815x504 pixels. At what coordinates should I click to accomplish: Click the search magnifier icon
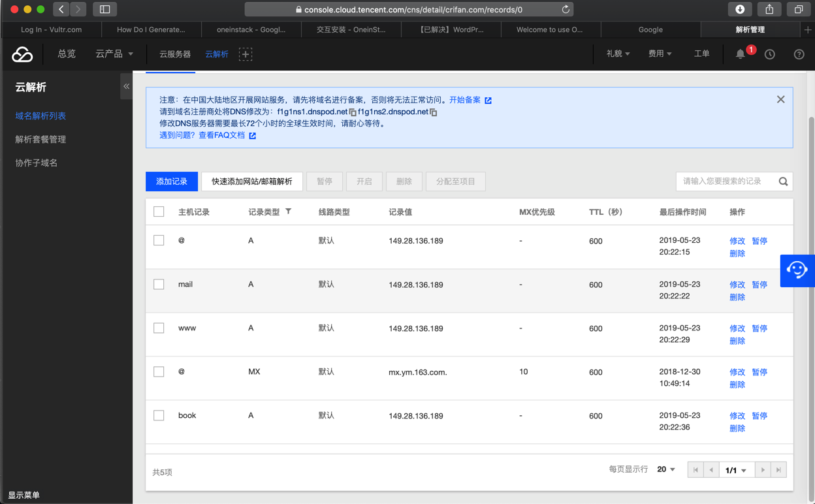783,181
